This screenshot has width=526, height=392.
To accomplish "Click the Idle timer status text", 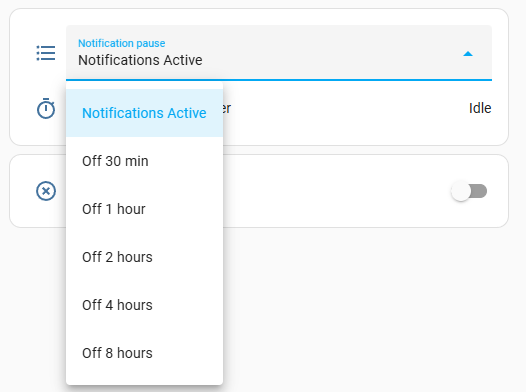I will coord(480,108).
